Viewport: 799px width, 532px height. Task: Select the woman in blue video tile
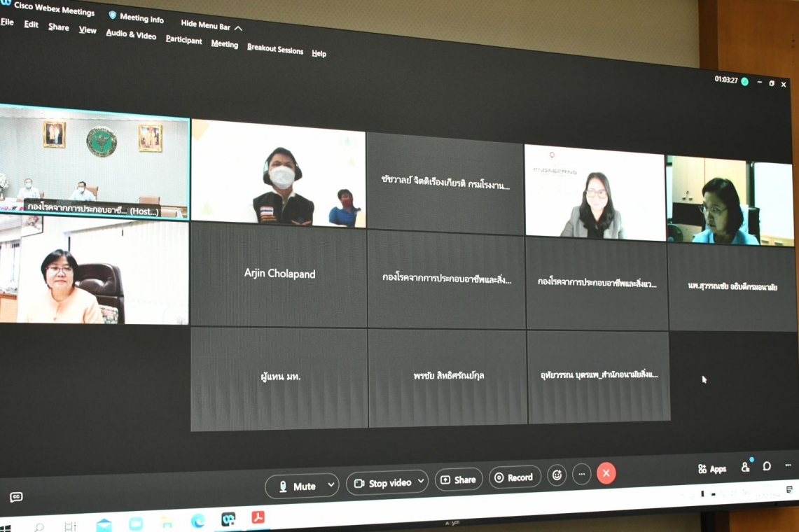(730, 201)
